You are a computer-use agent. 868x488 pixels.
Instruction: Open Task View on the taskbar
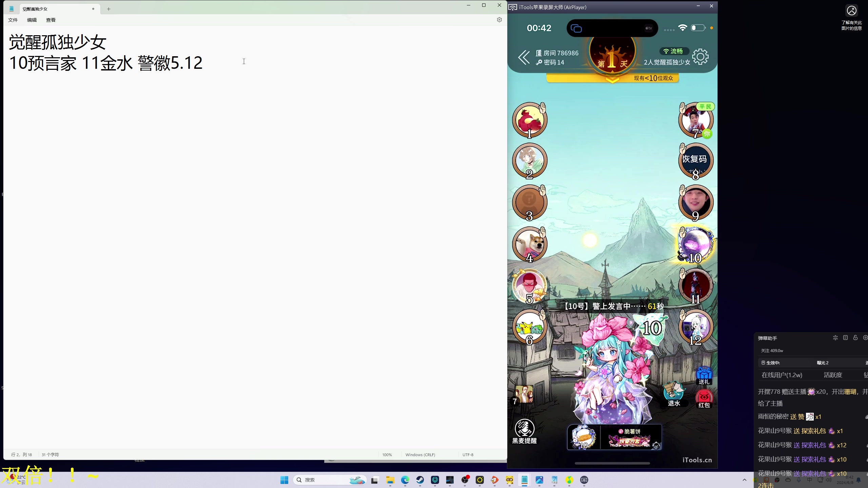coord(375,480)
